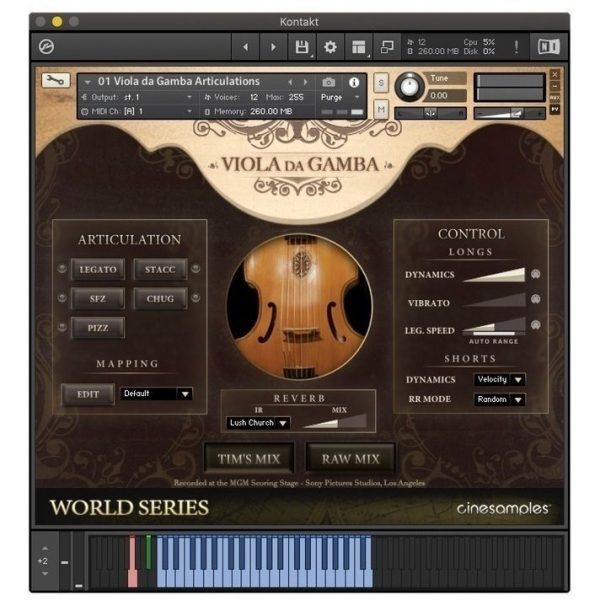Adjust the Longs DYNAMICS slider
The height and width of the screenshot is (600, 600).
494,275
